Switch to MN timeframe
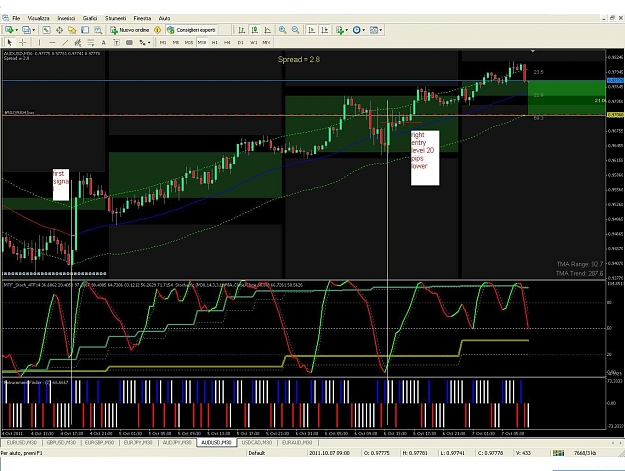This screenshot has height=471, width=625. click(x=266, y=42)
